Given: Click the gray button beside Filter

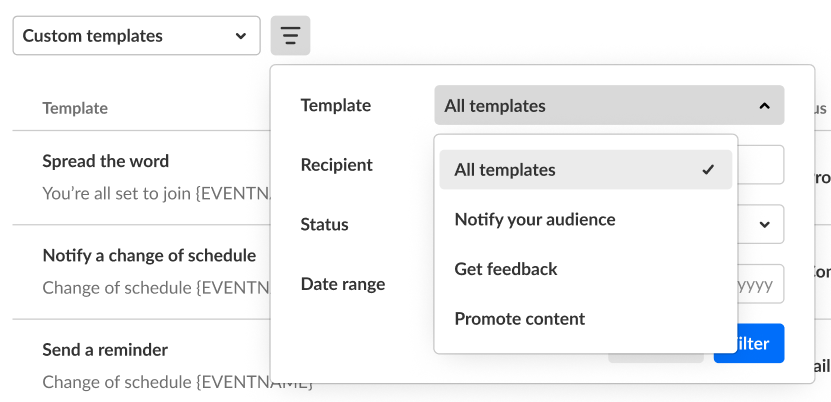Looking at the screenshot, I should [656, 358].
